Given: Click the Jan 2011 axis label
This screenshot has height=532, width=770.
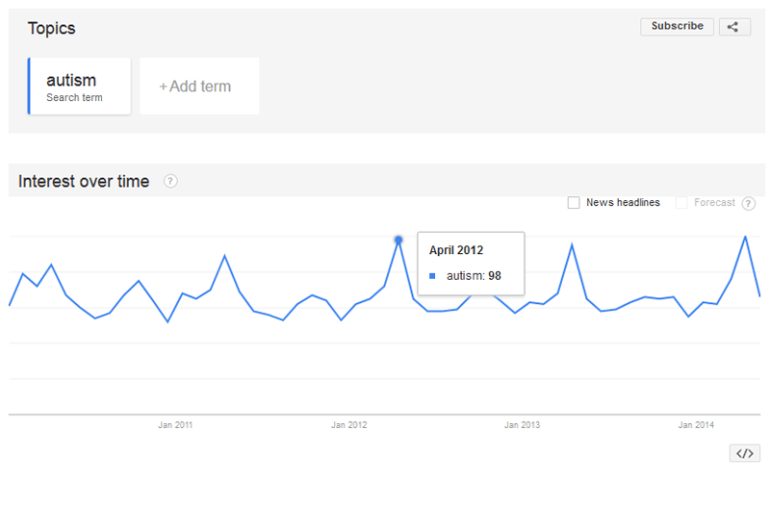Looking at the screenshot, I should [175, 424].
